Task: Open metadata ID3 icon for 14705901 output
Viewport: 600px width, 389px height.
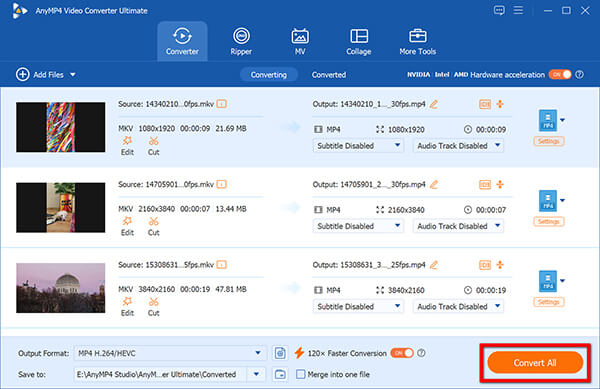Action: point(485,184)
